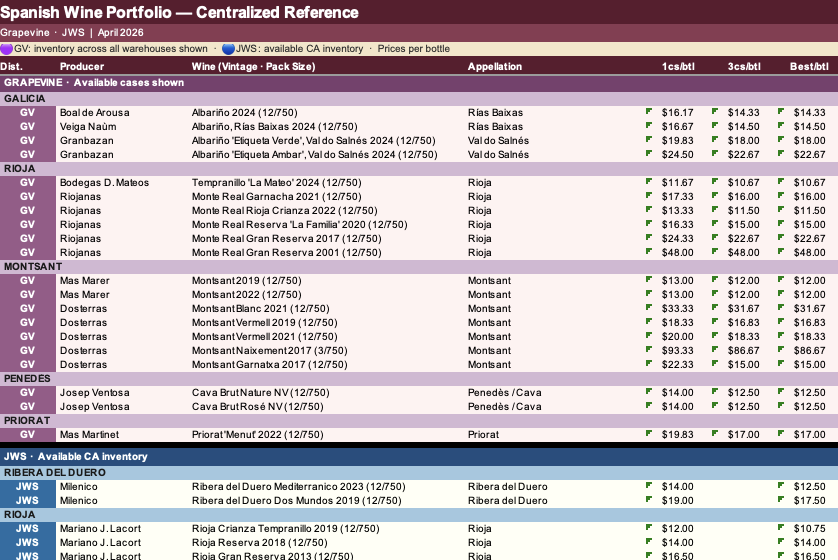
Task: Click the 'Monte Real Garnacha 2021 (12/750)' cell
Action: tap(276, 197)
